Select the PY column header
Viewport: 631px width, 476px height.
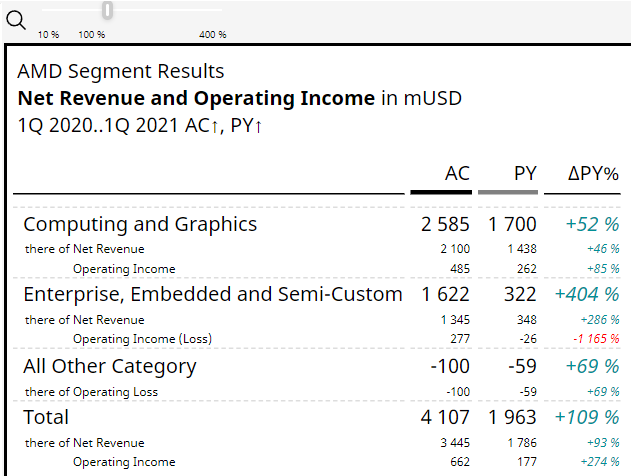(x=525, y=173)
